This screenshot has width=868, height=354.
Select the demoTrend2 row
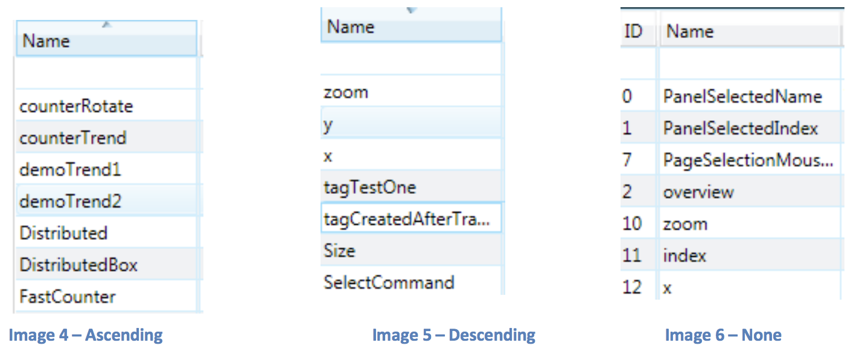click(70, 201)
